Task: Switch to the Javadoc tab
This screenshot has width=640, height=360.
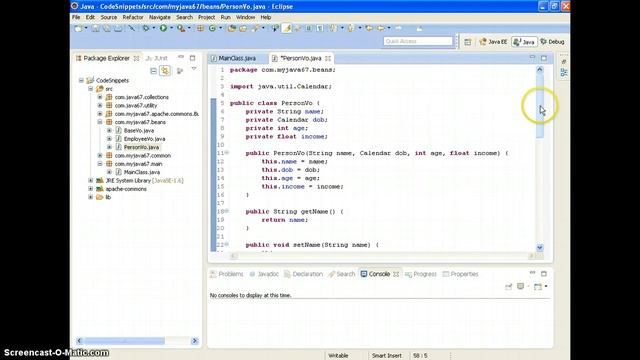Action: (x=264, y=274)
